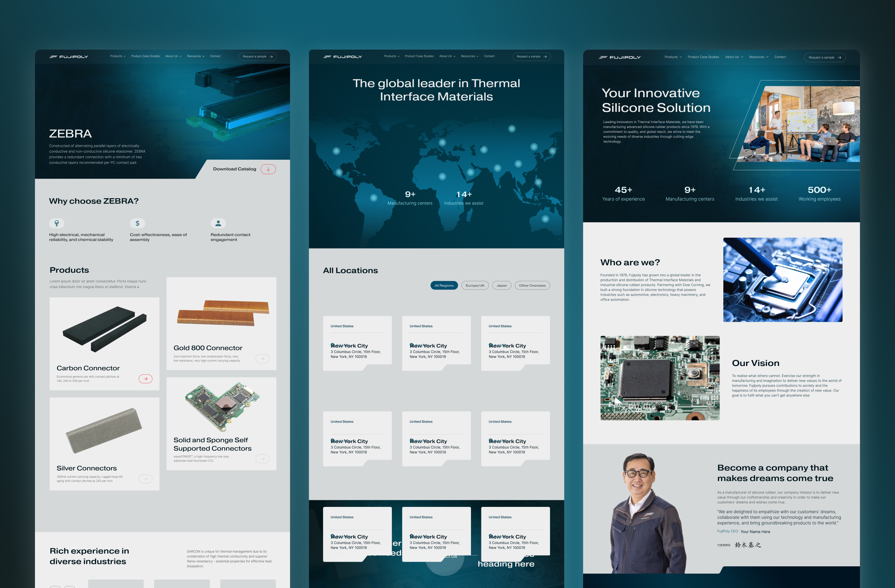The width and height of the screenshot is (895, 588).
Task: Click the Australia location marker on the world map
Action: coord(545,219)
